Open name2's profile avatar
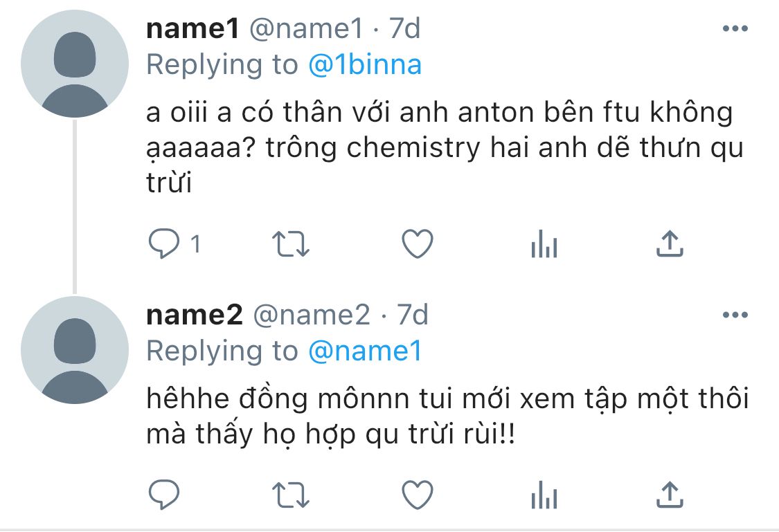 (x=75, y=351)
